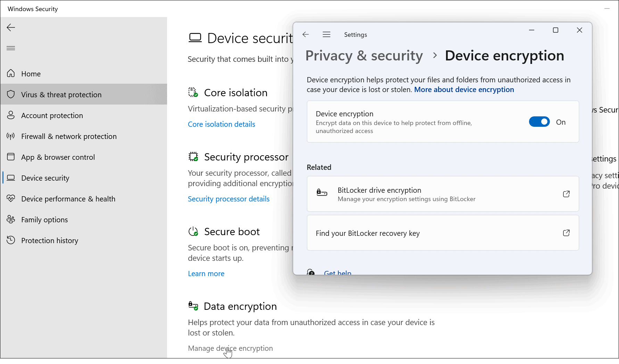Screen dimensions: 619x364
Task: Click the back arrow in Windows Security
Action: (11, 27)
